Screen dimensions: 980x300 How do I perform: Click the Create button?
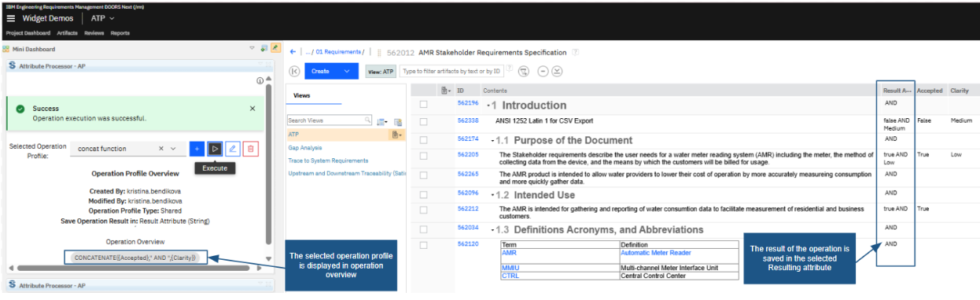point(320,71)
